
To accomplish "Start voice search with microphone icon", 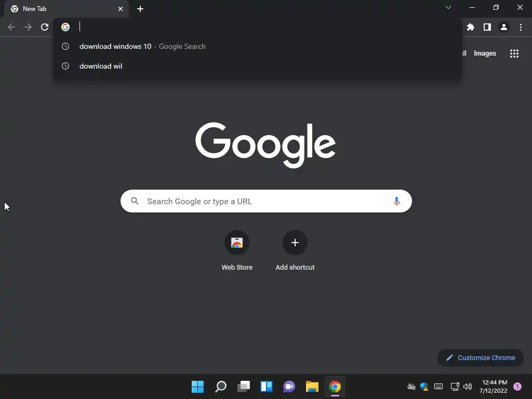I will [x=396, y=201].
